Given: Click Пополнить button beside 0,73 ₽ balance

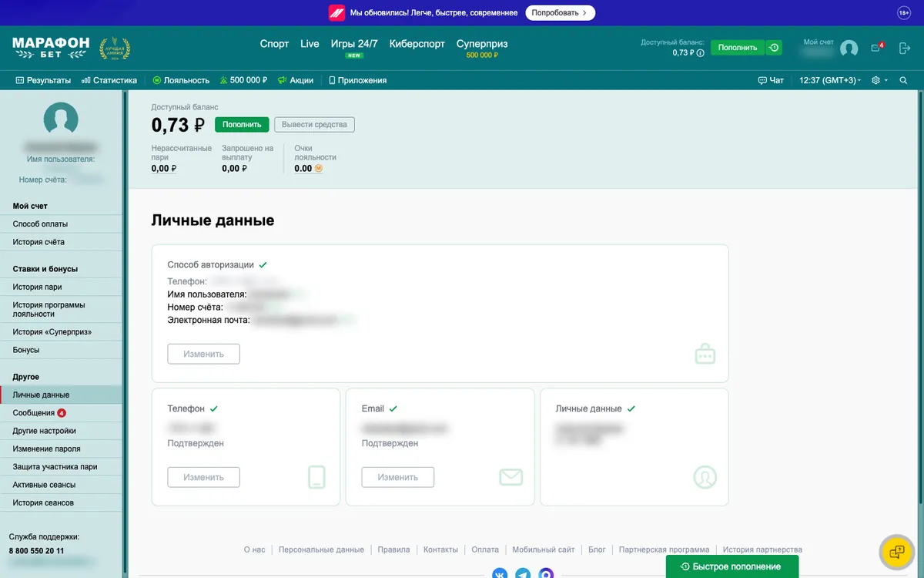Looking at the screenshot, I should tap(243, 124).
